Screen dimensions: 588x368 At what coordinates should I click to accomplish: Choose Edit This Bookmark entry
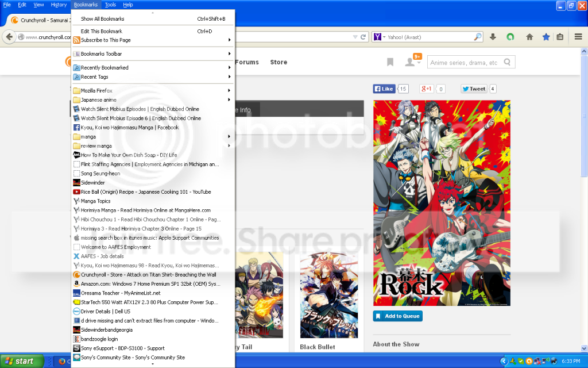[x=153, y=31]
